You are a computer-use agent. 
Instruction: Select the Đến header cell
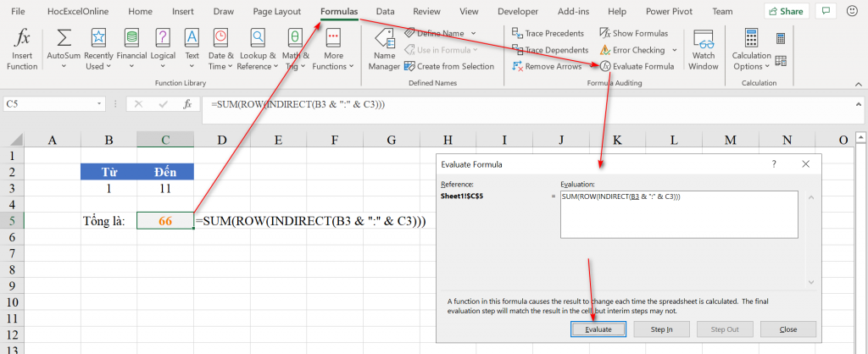(x=165, y=171)
